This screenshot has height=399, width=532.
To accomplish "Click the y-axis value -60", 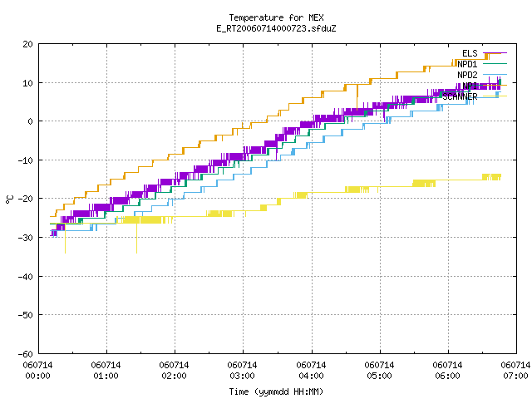I will click(x=26, y=354).
